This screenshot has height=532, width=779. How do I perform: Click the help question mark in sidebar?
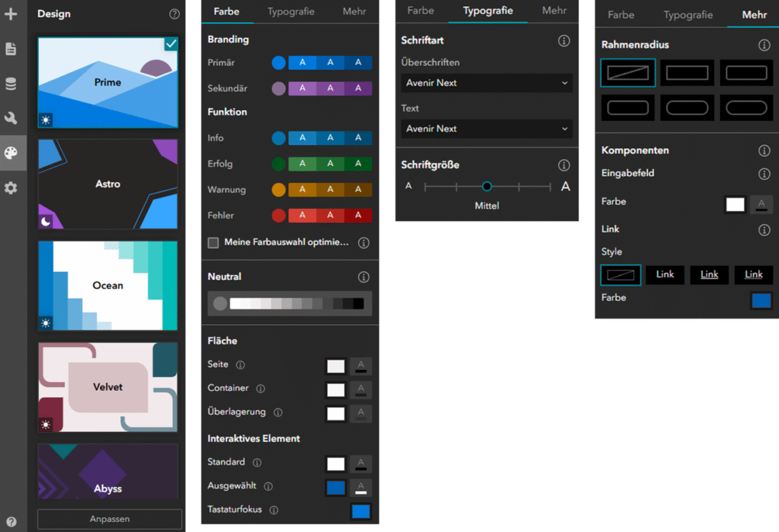11,521
